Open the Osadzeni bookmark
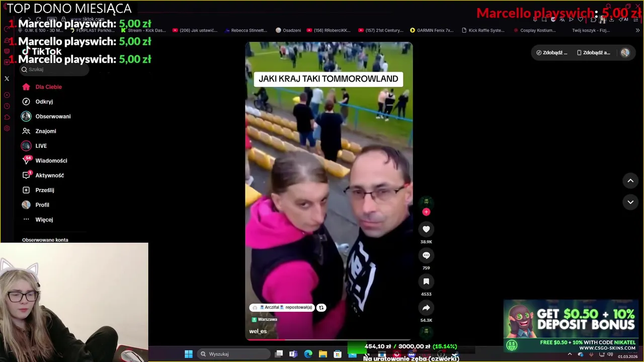 click(x=288, y=30)
